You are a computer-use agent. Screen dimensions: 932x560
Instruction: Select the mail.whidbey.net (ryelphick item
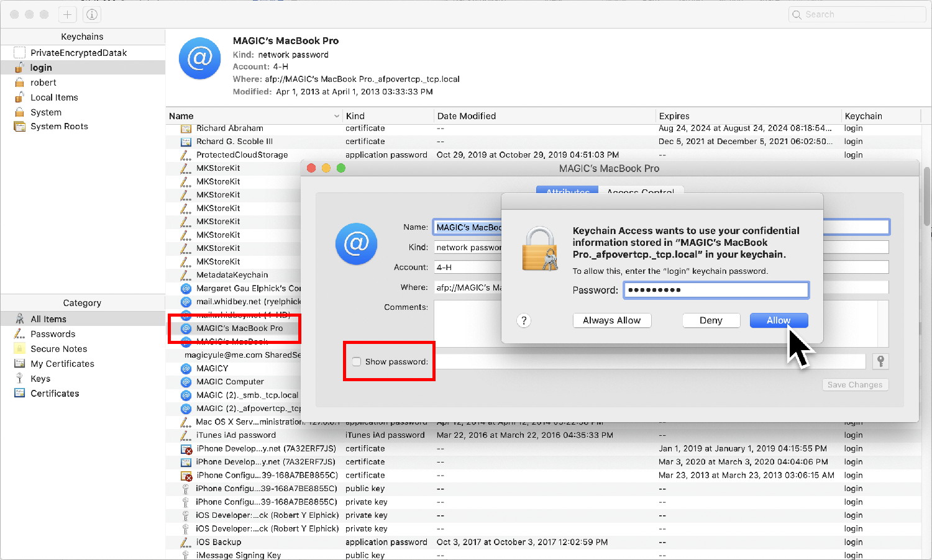pos(234,302)
